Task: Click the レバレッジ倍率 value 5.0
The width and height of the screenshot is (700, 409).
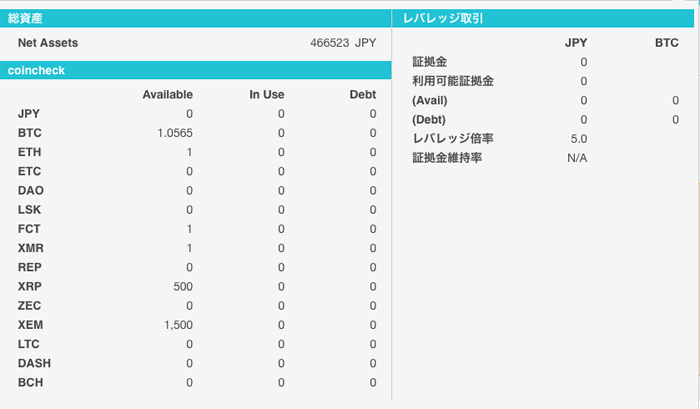Action: click(x=578, y=139)
